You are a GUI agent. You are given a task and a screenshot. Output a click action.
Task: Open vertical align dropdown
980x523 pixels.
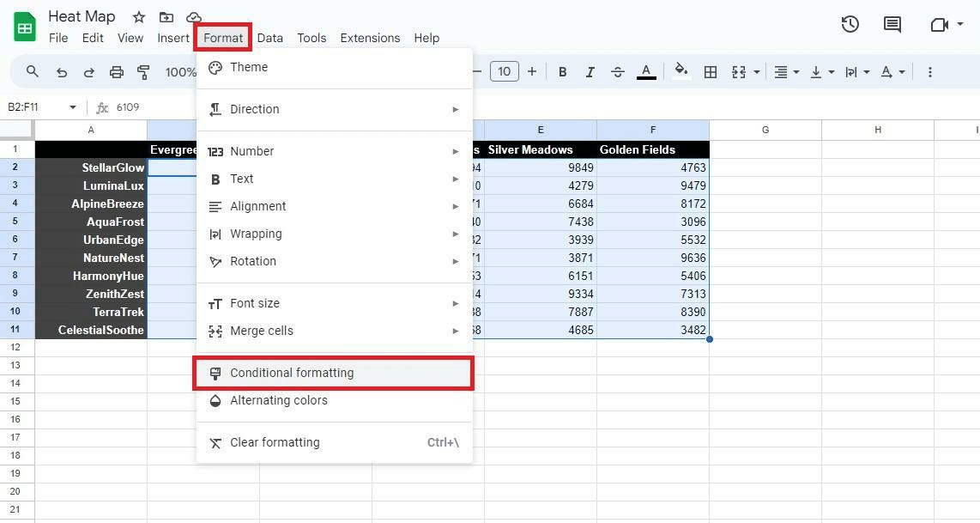[822, 72]
